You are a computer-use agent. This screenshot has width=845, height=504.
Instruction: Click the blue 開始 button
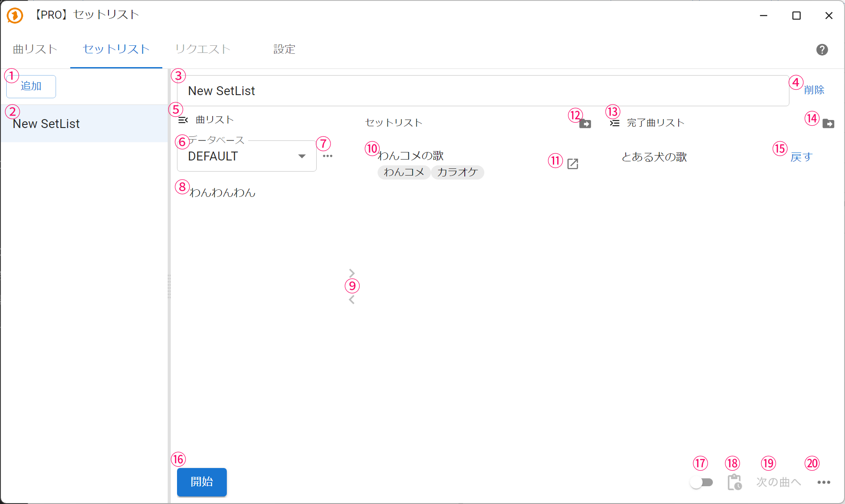pos(202,482)
